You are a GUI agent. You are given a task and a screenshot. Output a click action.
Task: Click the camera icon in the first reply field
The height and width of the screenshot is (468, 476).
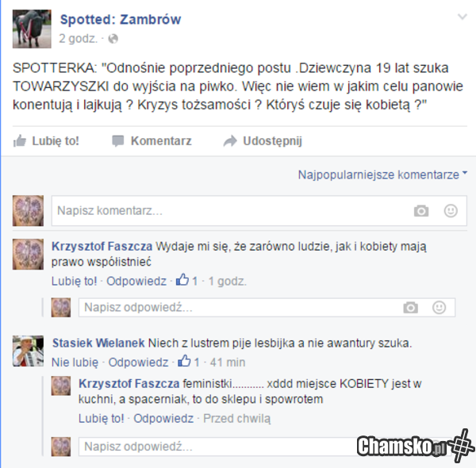pyautogui.click(x=410, y=308)
